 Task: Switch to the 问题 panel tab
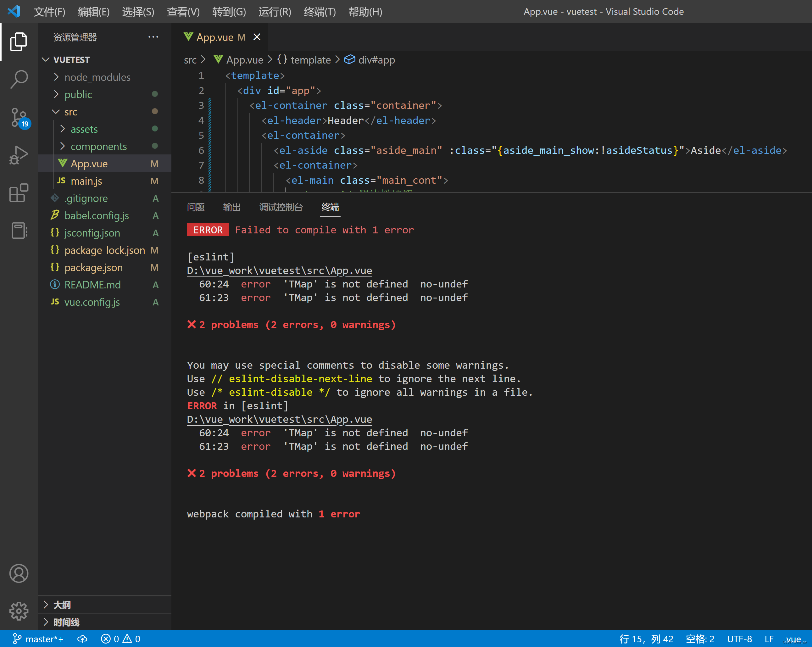[x=196, y=207]
